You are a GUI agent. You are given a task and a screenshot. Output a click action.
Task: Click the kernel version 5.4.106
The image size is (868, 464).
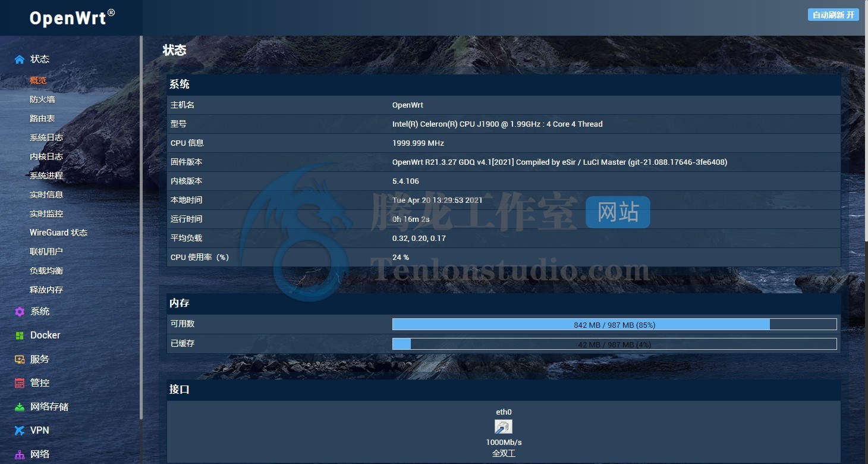[x=405, y=181]
